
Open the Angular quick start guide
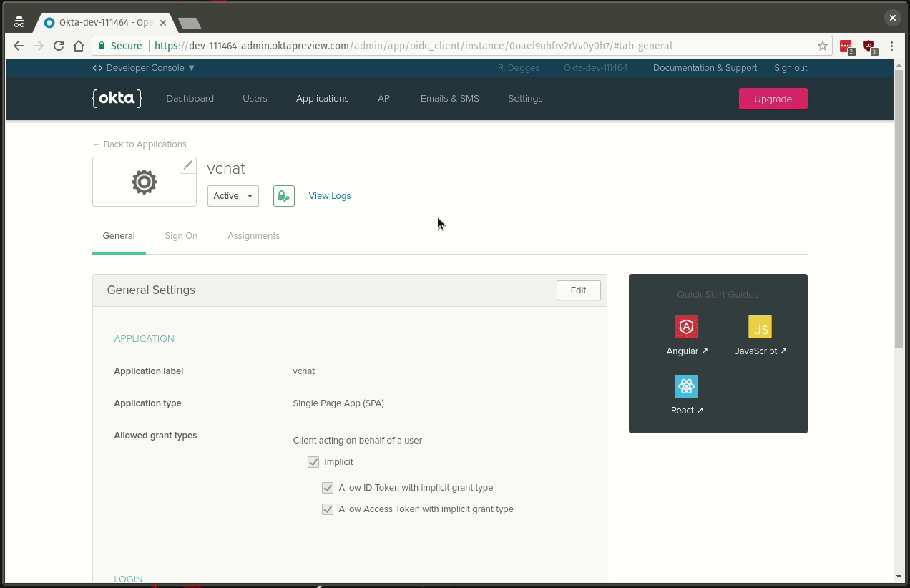(x=687, y=336)
